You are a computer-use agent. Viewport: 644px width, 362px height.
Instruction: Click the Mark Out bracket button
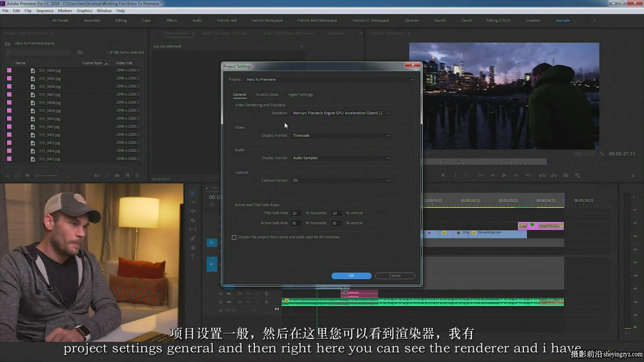(466, 175)
